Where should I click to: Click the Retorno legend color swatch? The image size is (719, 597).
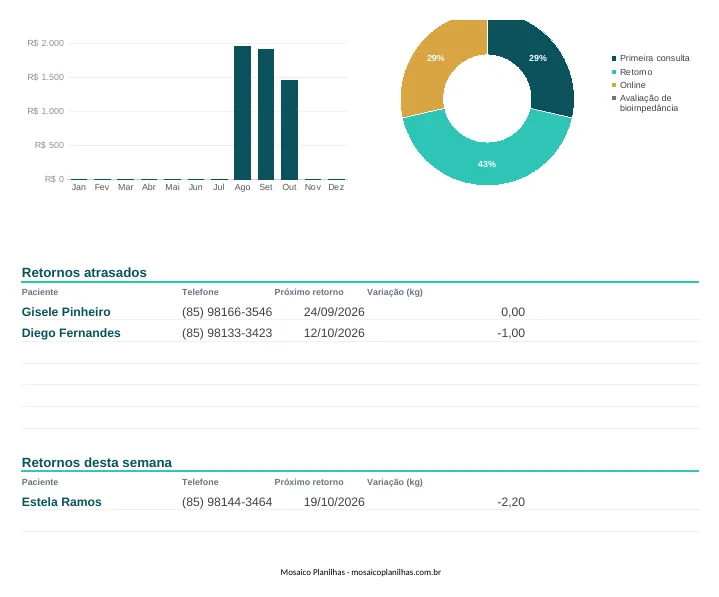[614, 72]
